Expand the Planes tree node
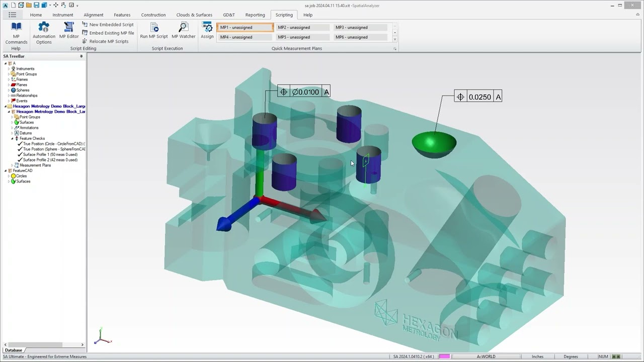This screenshot has width=644, height=362. 9,85
